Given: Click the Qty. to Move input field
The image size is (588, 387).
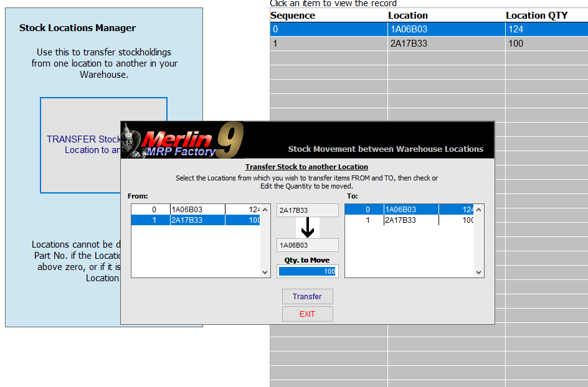Looking at the screenshot, I should (x=308, y=271).
